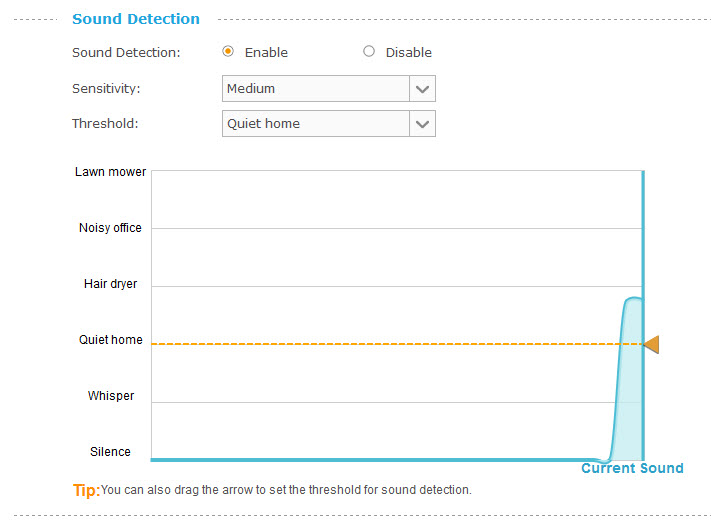Viewport: 711px width, 532px height.
Task: Click the Enable label text
Action: pyautogui.click(x=266, y=53)
